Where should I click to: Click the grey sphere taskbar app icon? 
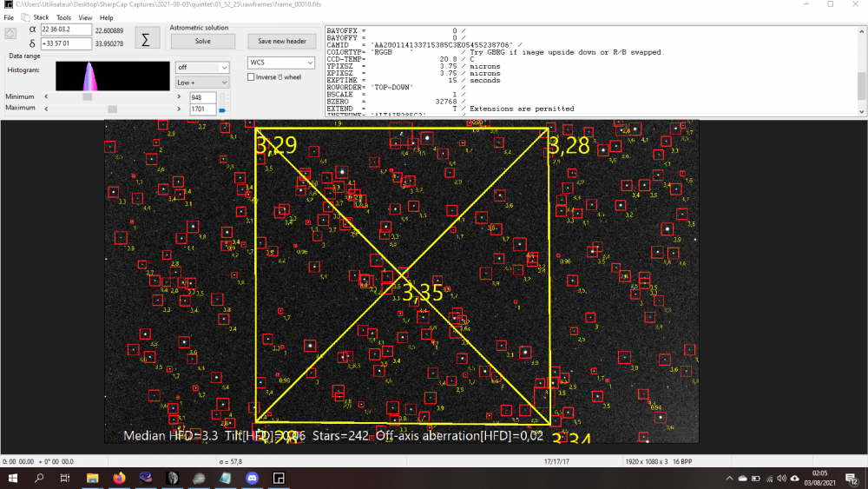pos(199,478)
